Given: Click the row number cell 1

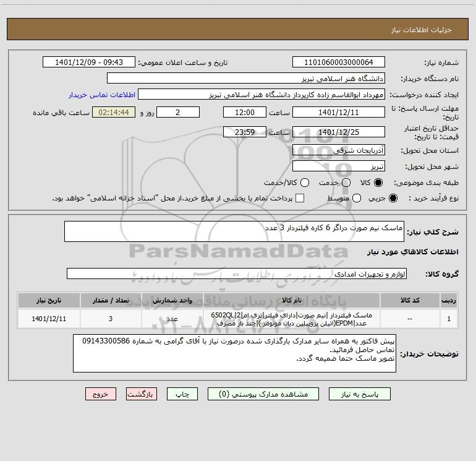Looking at the screenshot, I should pos(449,319).
